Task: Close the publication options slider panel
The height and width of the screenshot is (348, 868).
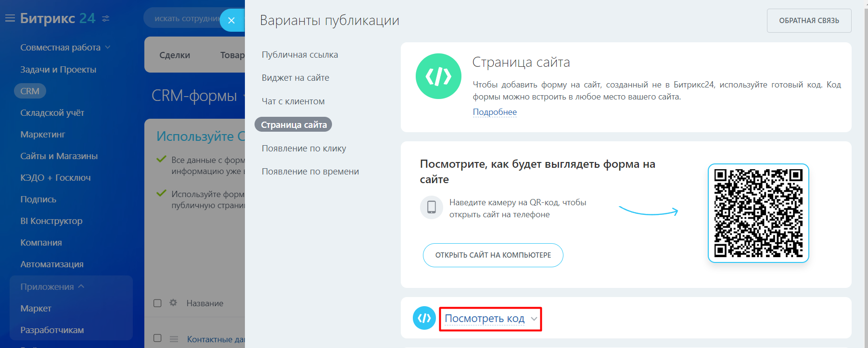Action: [x=231, y=20]
